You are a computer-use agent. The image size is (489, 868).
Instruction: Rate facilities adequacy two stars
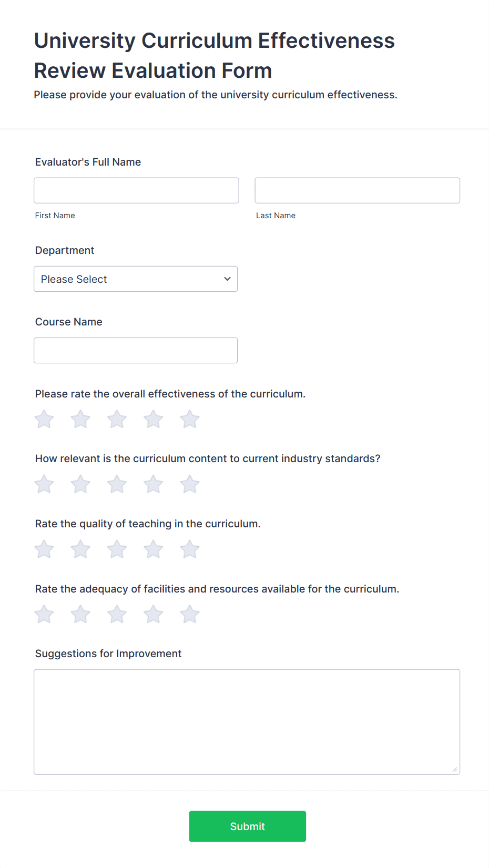tap(80, 614)
